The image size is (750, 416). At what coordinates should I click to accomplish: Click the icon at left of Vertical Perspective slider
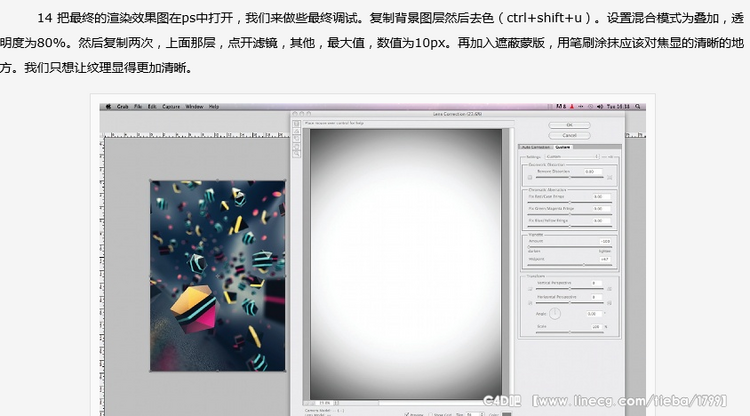(x=530, y=289)
